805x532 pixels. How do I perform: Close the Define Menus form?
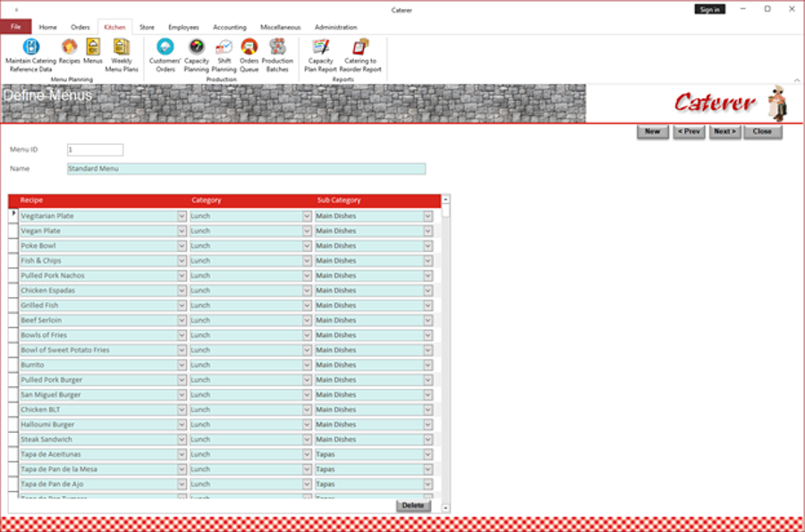tap(762, 131)
